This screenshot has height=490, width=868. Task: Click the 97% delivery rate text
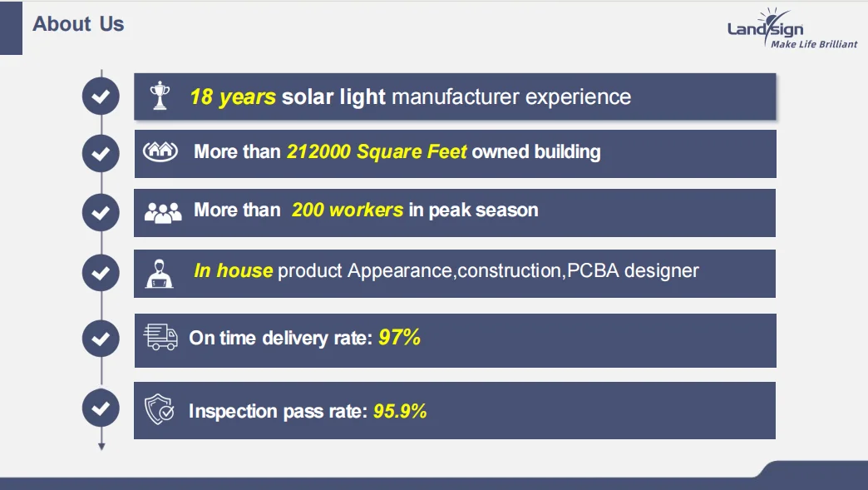tap(399, 337)
